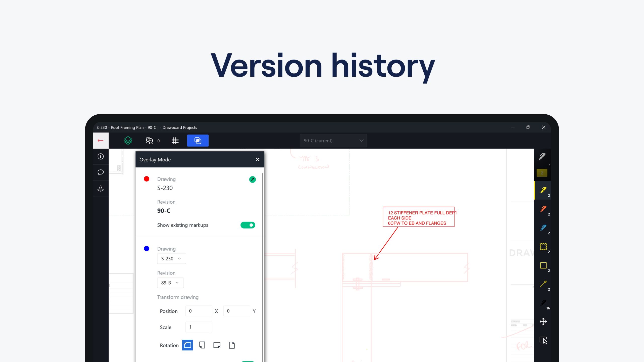Click the Scale input field
This screenshot has width=644, height=362.
tap(198, 327)
